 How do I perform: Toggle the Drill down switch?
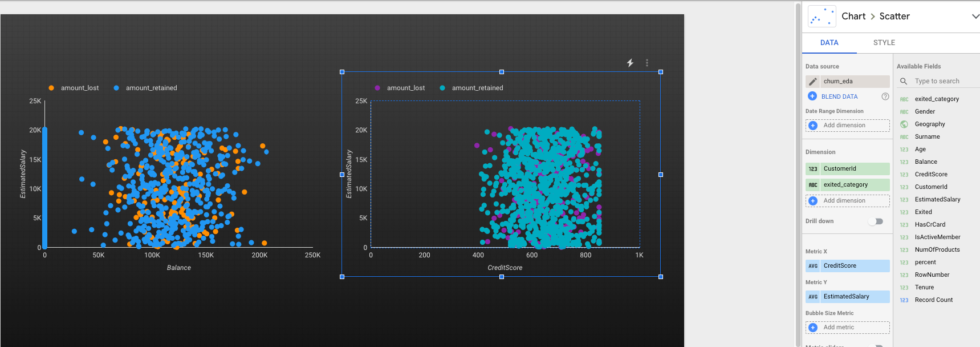click(x=876, y=221)
